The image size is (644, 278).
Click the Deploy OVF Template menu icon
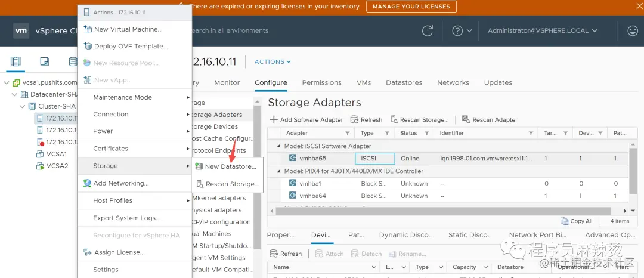pyautogui.click(x=88, y=46)
